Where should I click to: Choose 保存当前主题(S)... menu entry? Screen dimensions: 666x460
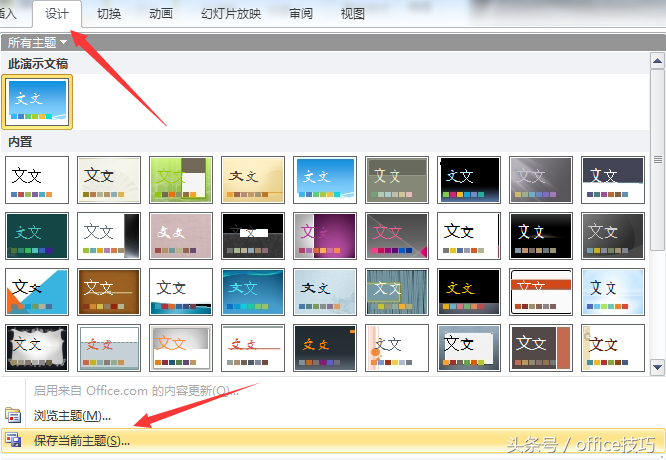tap(333, 440)
